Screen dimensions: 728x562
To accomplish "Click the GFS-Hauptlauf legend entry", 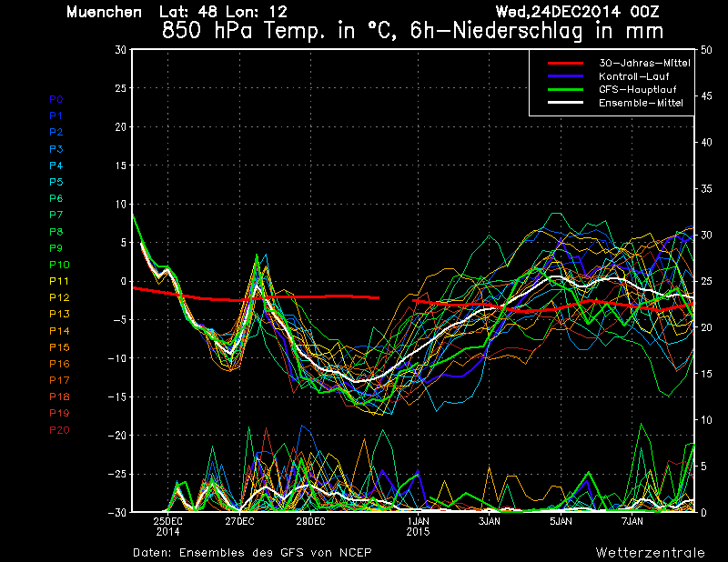I will (x=638, y=89).
